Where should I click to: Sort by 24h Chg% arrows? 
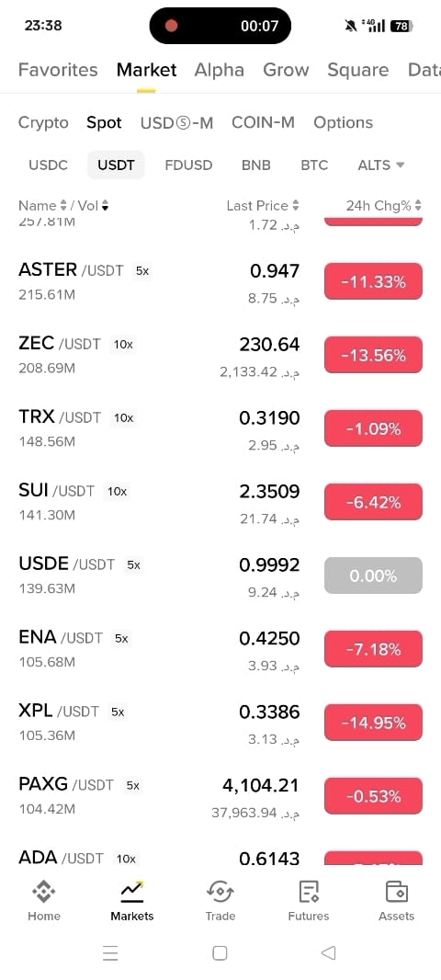point(418,206)
